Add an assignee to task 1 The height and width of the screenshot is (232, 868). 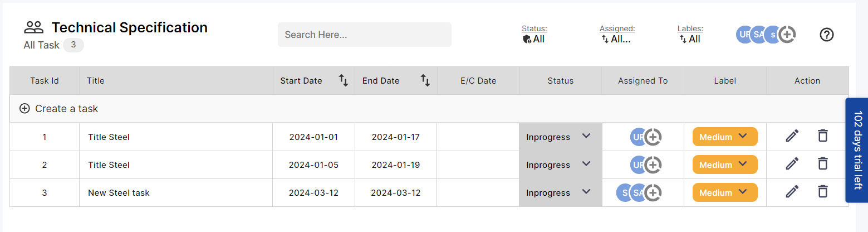[653, 137]
